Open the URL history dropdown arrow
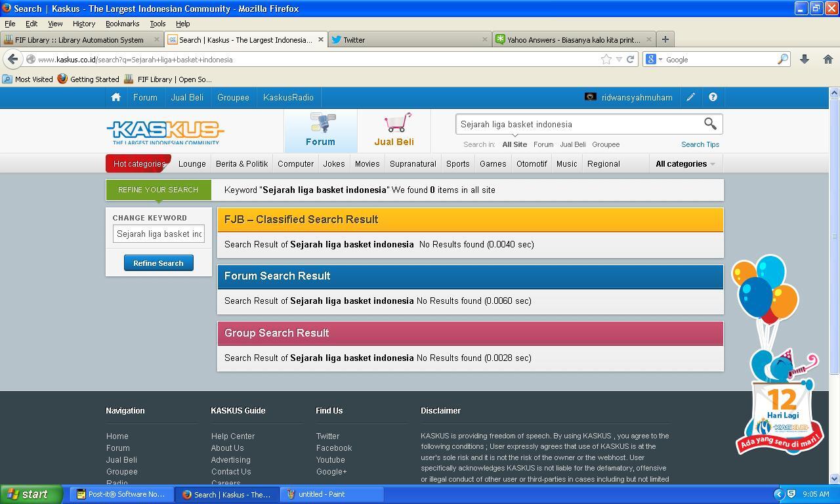 tap(619, 59)
